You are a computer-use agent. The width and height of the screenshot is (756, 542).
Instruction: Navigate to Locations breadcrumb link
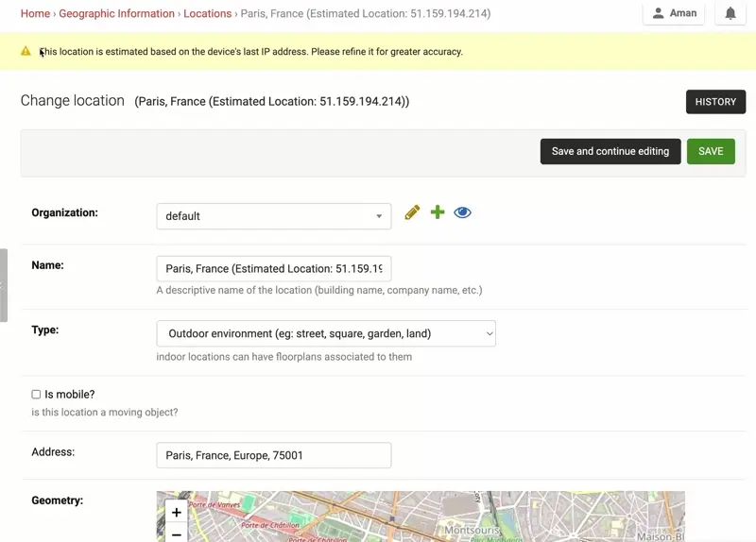(207, 13)
